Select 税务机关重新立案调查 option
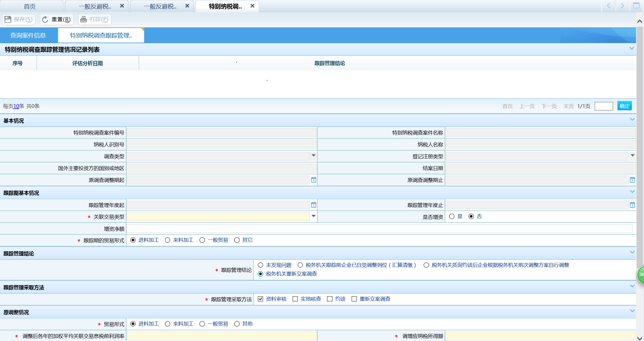The height and width of the screenshot is (341, 644). point(260,274)
